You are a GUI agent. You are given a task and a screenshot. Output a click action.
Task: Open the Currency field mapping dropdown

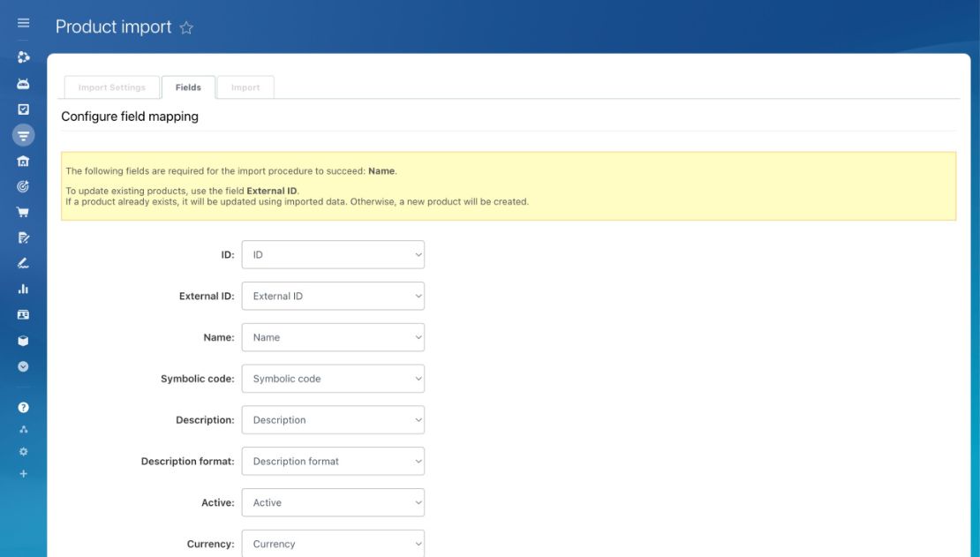coord(333,543)
